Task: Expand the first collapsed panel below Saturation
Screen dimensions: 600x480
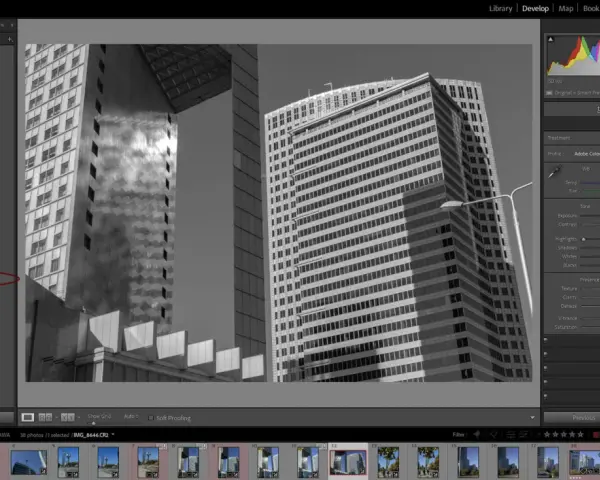Action: (546, 339)
